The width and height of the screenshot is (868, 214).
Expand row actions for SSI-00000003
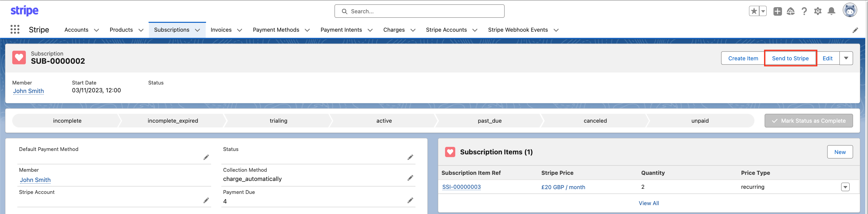(845, 187)
